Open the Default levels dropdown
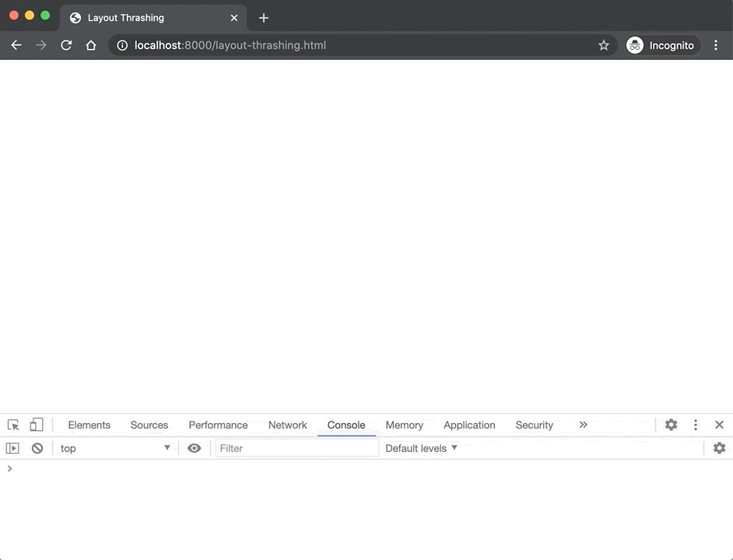Screen dimensions: 733x560 [x=421, y=448]
